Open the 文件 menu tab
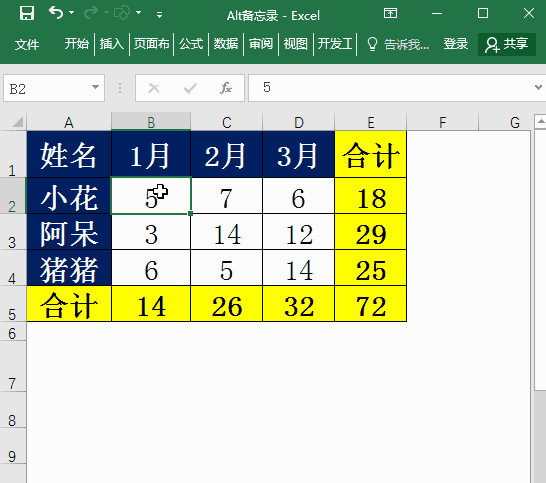 [x=27, y=44]
